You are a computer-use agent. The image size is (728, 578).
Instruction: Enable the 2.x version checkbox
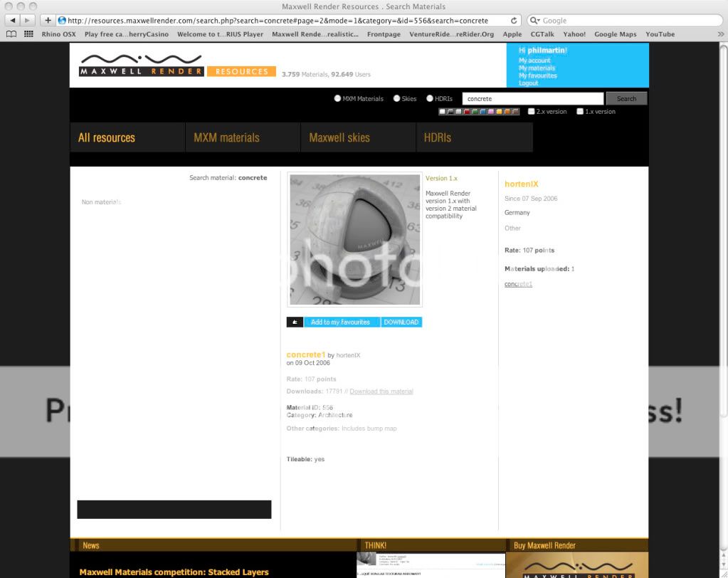click(x=531, y=112)
